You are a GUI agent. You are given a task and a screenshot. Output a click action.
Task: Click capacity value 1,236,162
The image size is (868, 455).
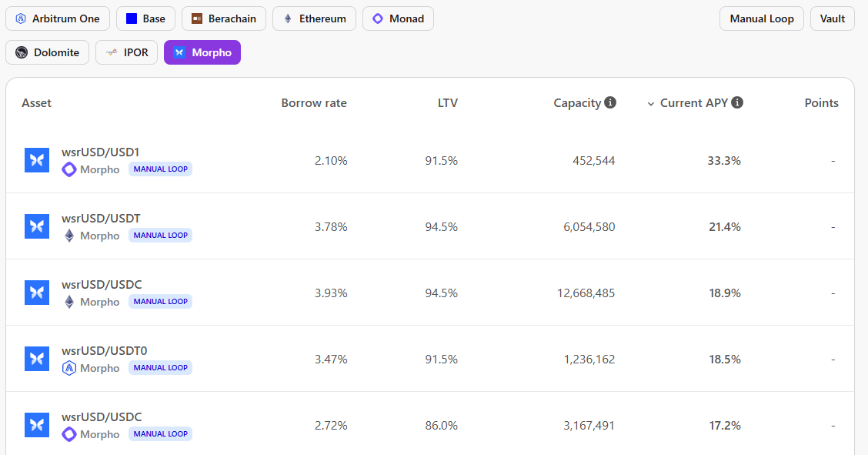tap(589, 360)
